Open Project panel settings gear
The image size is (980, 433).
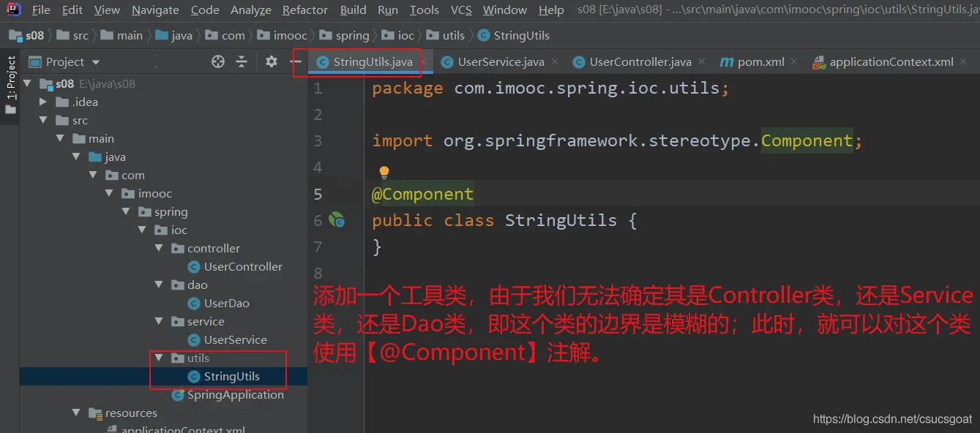(271, 62)
